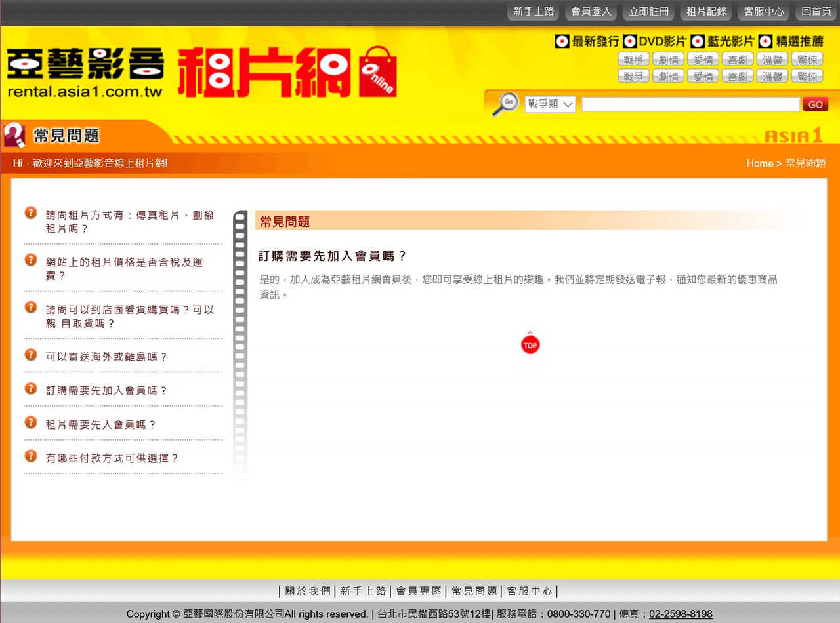Open 會員登入 in the top bar

(591, 11)
